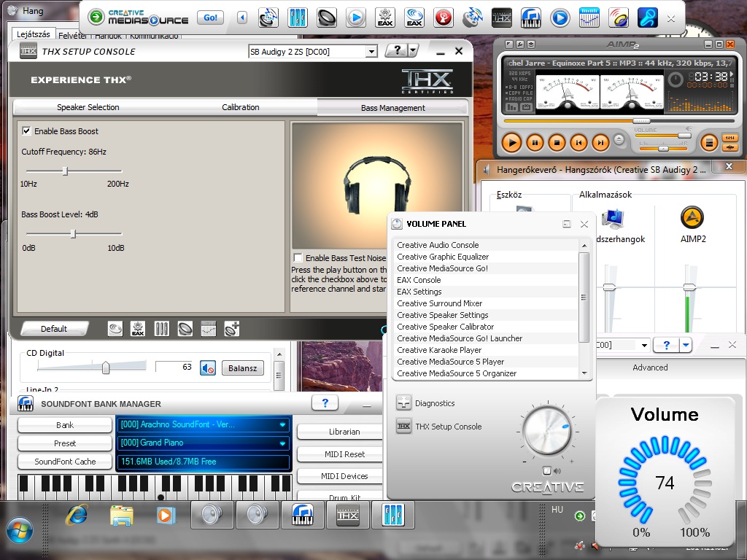The height and width of the screenshot is (560, 747).
Task: Pause playback in AIMP2 player
Action: point(535,142)
